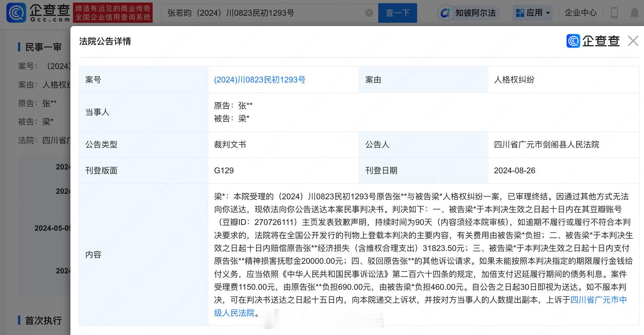644x335 pixels.
Task: Close the 法院公告详情 dialog
Action: 633,41
